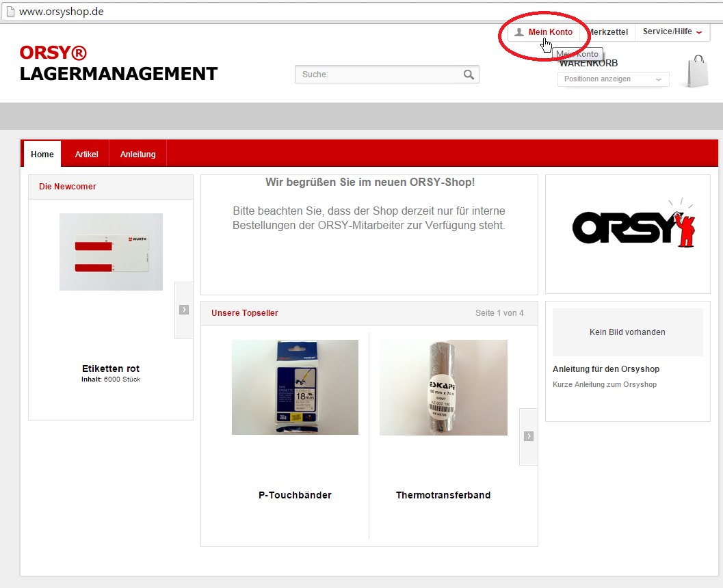Click the Seite 1 von 4 indicator
The width and height of the screenshot is (723, 588).
[x=499, y=313]
